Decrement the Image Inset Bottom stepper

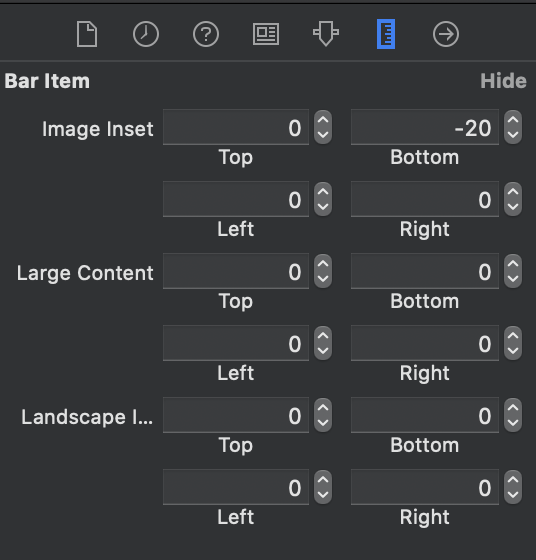coord(513,135)
